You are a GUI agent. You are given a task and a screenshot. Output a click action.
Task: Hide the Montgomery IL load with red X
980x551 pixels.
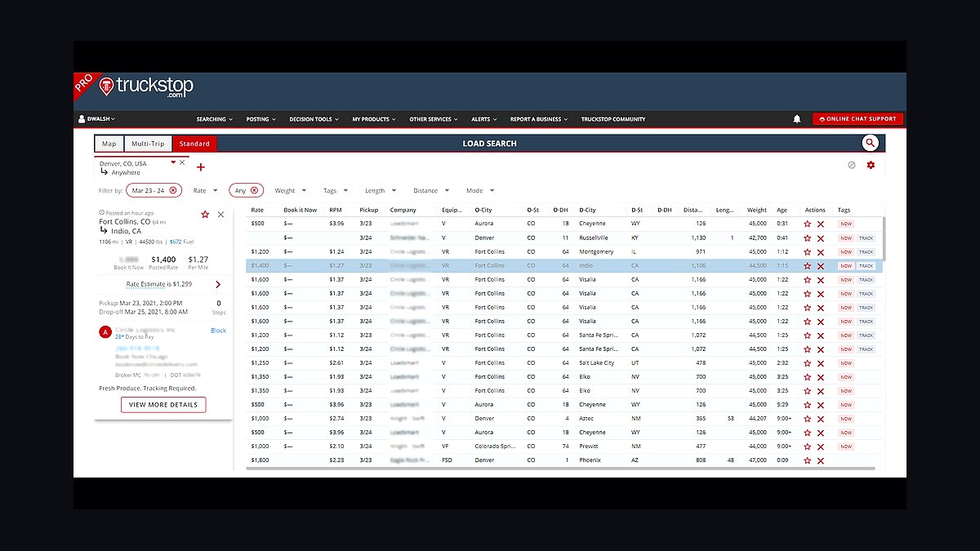click(821, 251)
